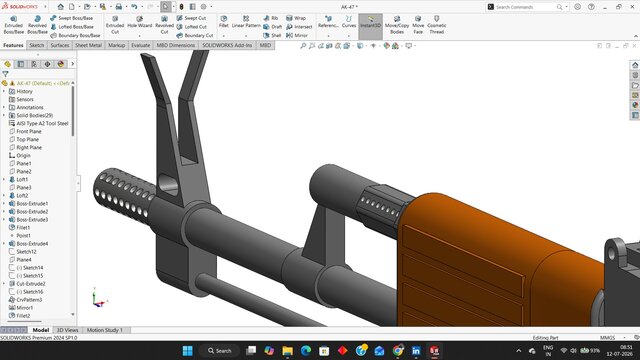This screenshot has height=360, width=640.
Task: Expand the History tree node
Action: click(4, 91)
